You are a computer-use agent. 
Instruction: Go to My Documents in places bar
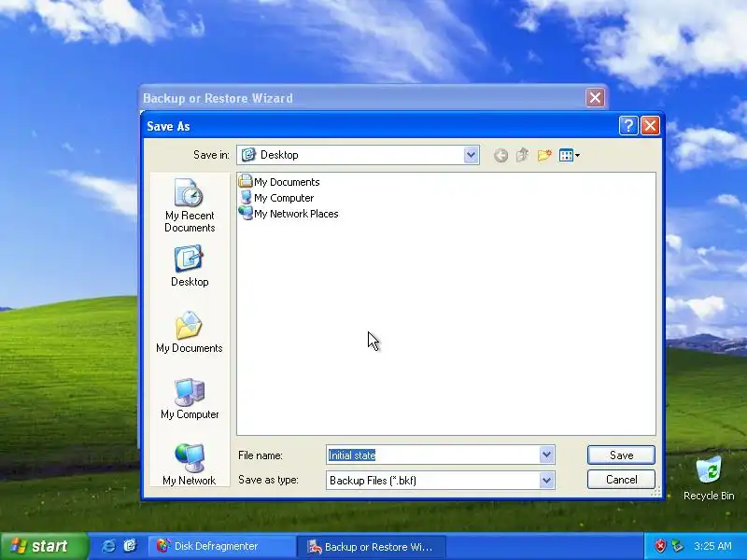(190, 332)
